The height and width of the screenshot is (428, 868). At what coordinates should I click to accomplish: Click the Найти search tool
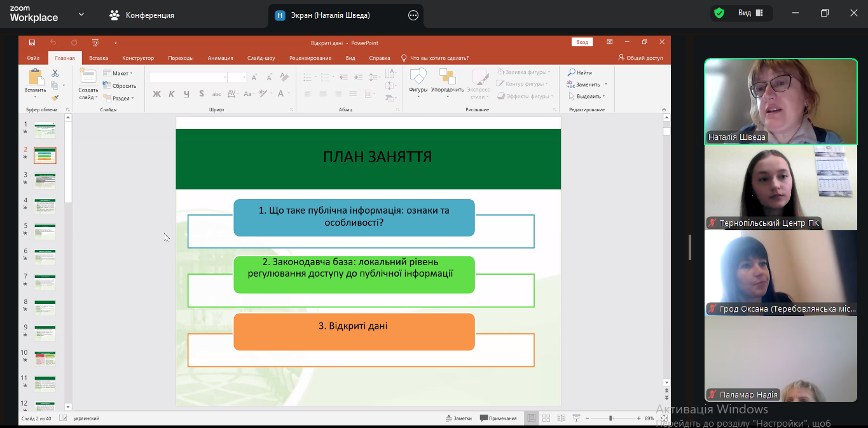click(580, 72)
